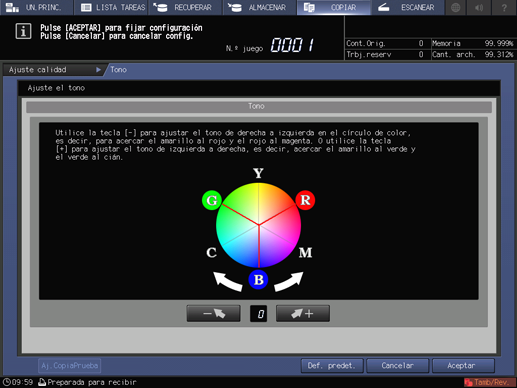Image resolution: width=517 pixels, height=388 pixels.
Task: Open the RECUPERAR tab
Action: coord(186,7)
